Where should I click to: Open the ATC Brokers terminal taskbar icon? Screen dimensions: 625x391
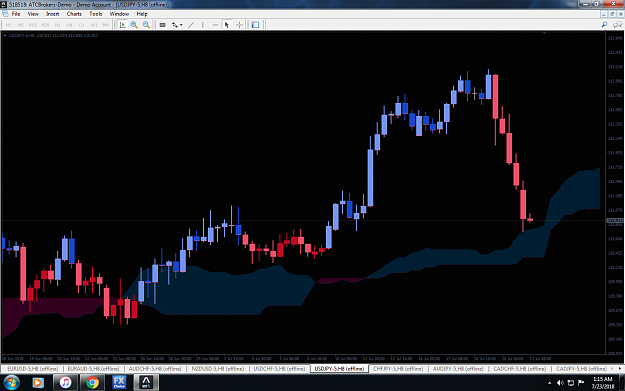coord(146,382)
